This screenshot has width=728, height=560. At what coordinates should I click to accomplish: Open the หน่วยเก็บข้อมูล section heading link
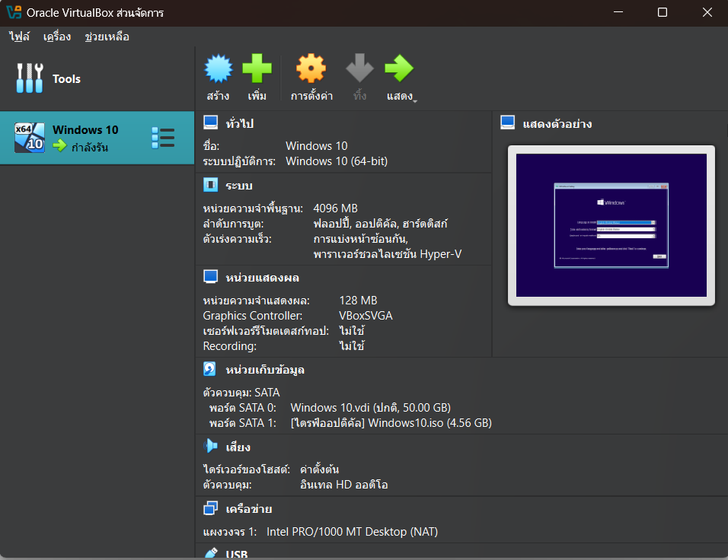[265, 370]
